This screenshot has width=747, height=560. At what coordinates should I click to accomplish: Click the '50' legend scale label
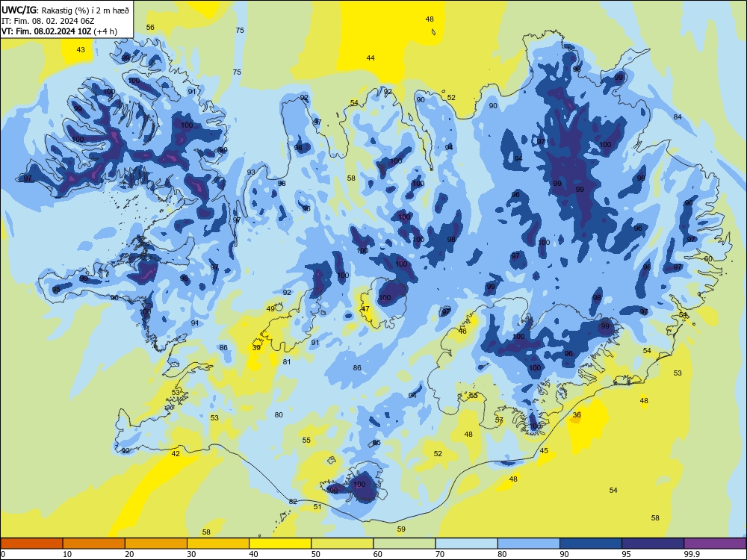(315, 554)
